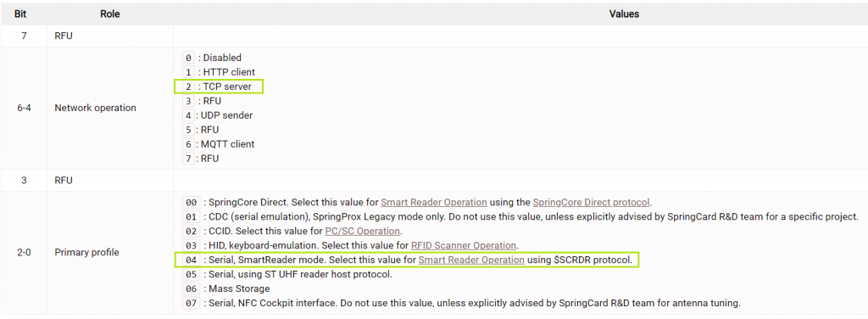The height and width of the screenshot is (319, 868).
Task: Select the 04 code badge for Serial SmartReader
Action: click(191, 260)
